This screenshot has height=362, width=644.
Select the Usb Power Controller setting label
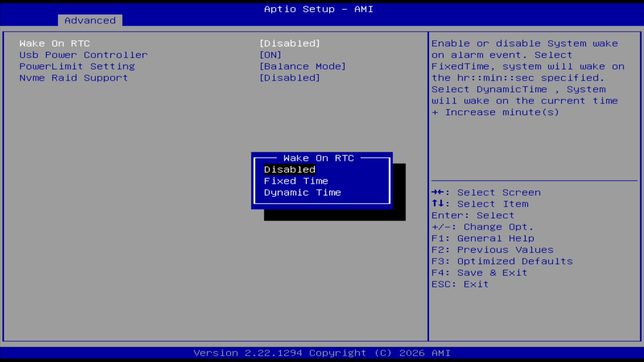84,55
